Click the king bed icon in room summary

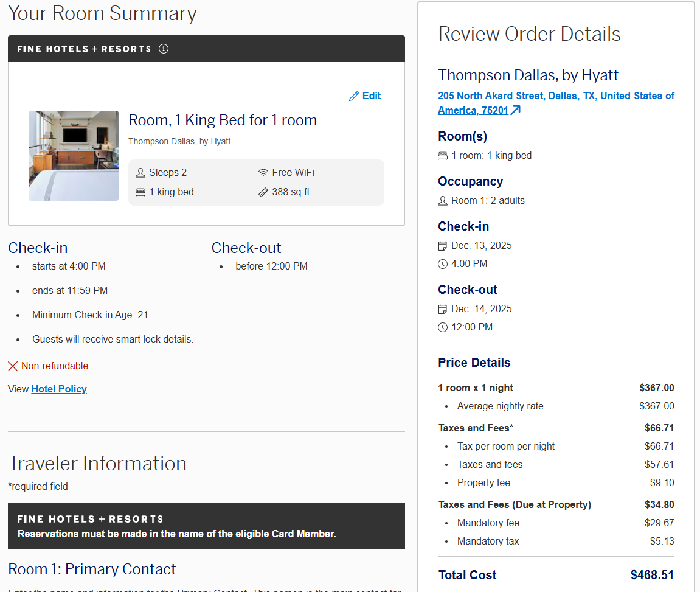pyautogui.click(x=140, y=192)
